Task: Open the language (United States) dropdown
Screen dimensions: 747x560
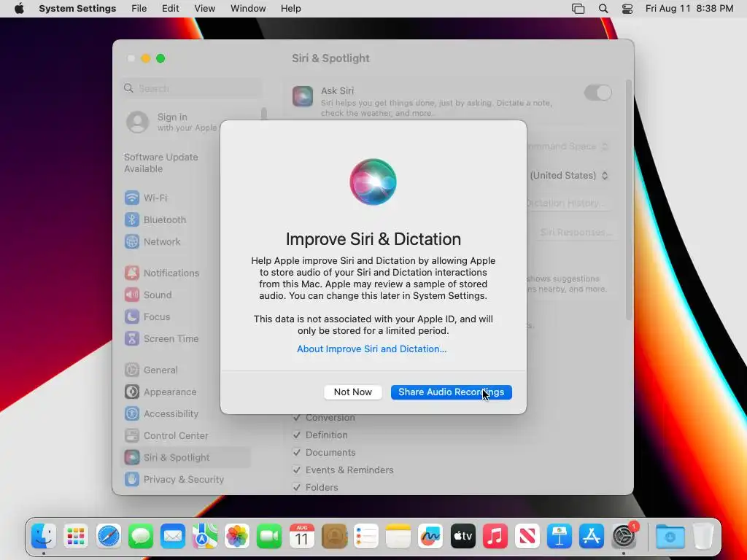Action: 569,175
